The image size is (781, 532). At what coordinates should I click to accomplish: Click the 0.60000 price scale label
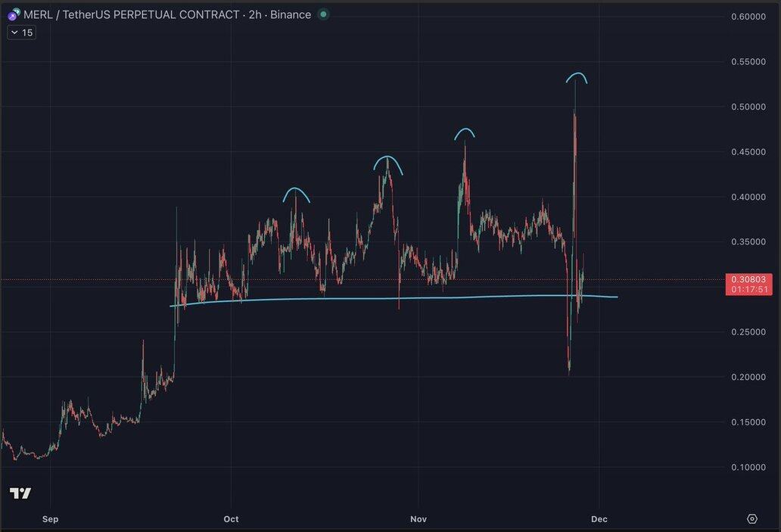(x=749, y=17)
